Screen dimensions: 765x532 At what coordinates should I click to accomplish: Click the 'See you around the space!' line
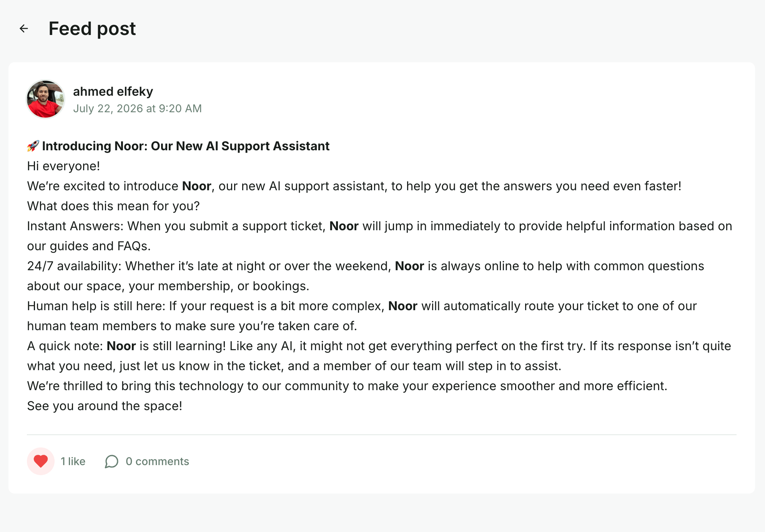point(105,406)
